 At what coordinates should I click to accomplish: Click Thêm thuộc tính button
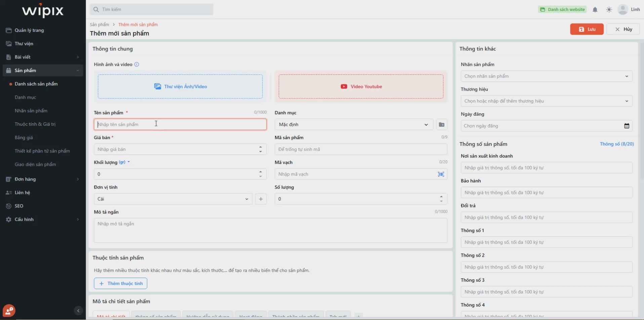click(x=121, y=283)
